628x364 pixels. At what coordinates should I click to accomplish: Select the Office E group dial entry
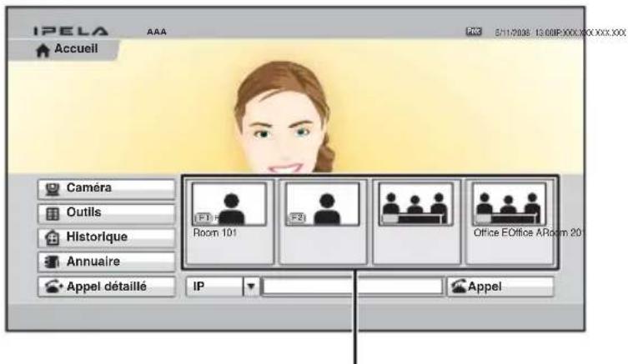(x=510, y=222)
